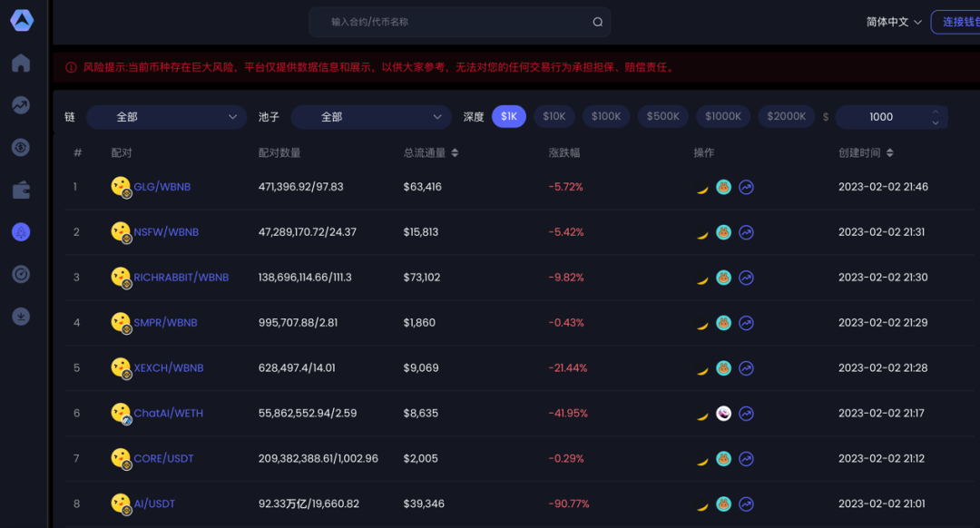Sort by 总流通量 column header
The image size is (980, 528).
click(x=431, y=153)
